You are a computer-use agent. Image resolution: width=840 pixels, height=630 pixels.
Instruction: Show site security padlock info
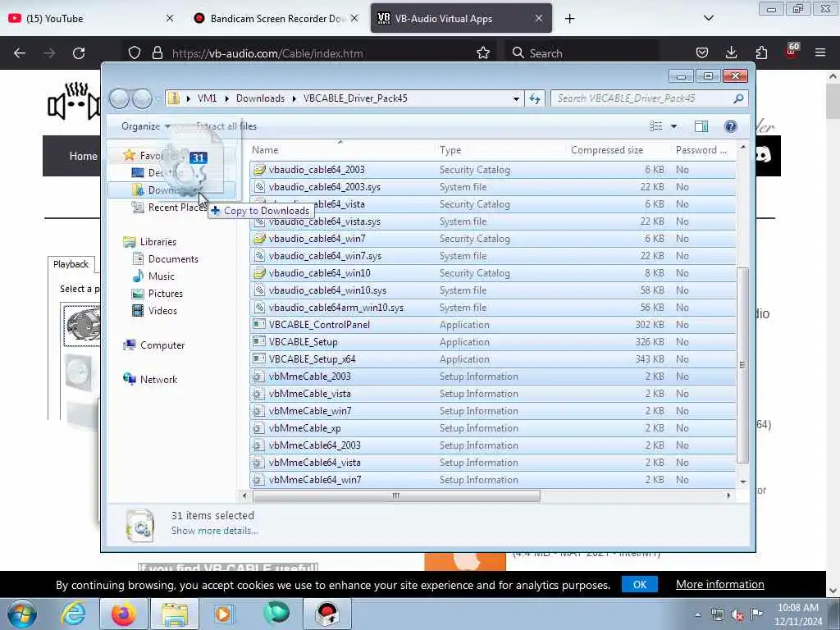[157, 53]
